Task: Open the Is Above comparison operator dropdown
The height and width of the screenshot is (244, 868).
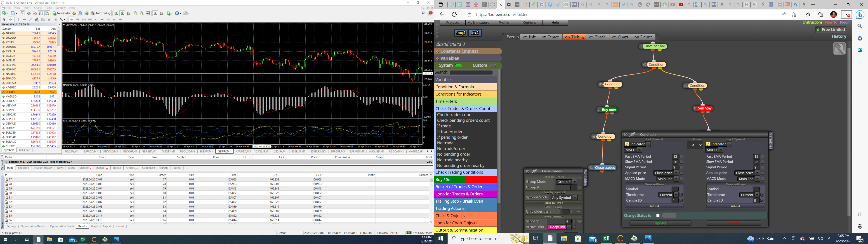Action: tap(695, 145)
